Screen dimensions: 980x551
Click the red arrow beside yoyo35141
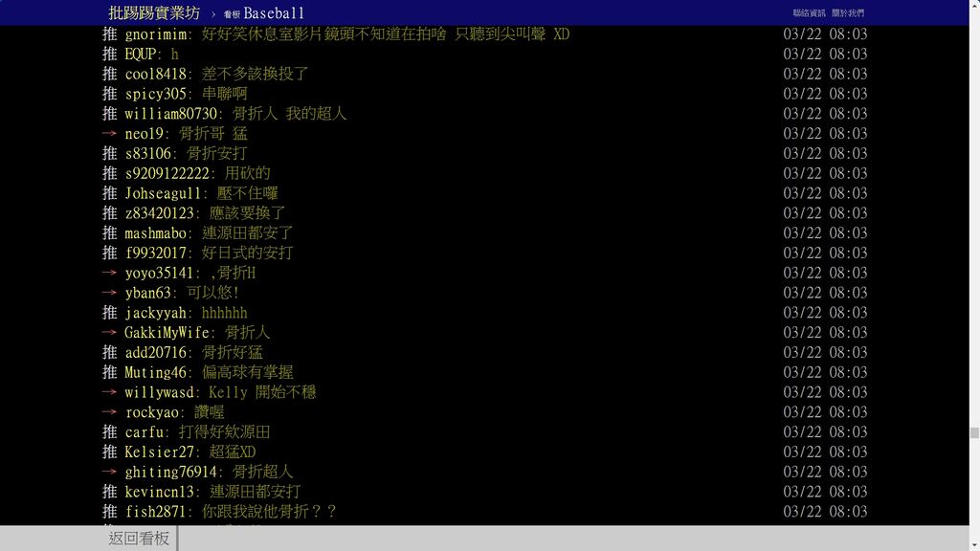pyautogui.click(x=109, y=273)
